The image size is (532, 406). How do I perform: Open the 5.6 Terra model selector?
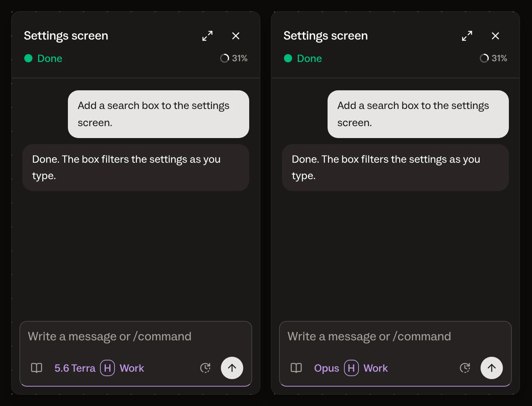75,368
